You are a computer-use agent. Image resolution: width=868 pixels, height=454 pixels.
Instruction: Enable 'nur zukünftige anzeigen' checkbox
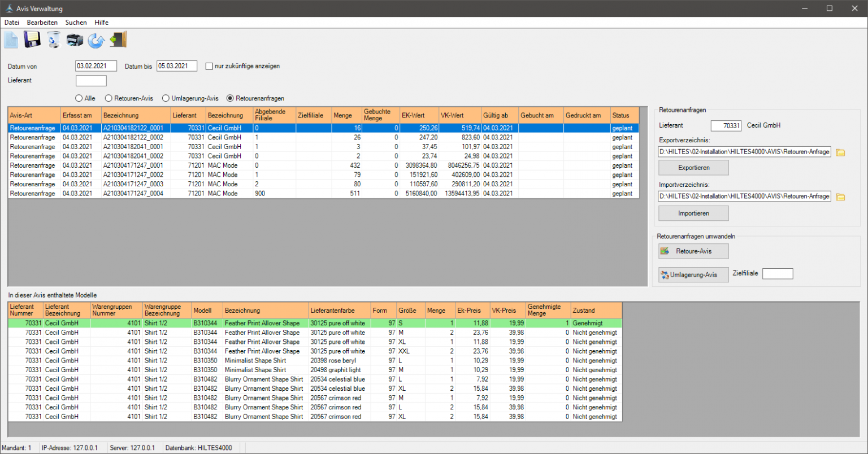(210, 66)
